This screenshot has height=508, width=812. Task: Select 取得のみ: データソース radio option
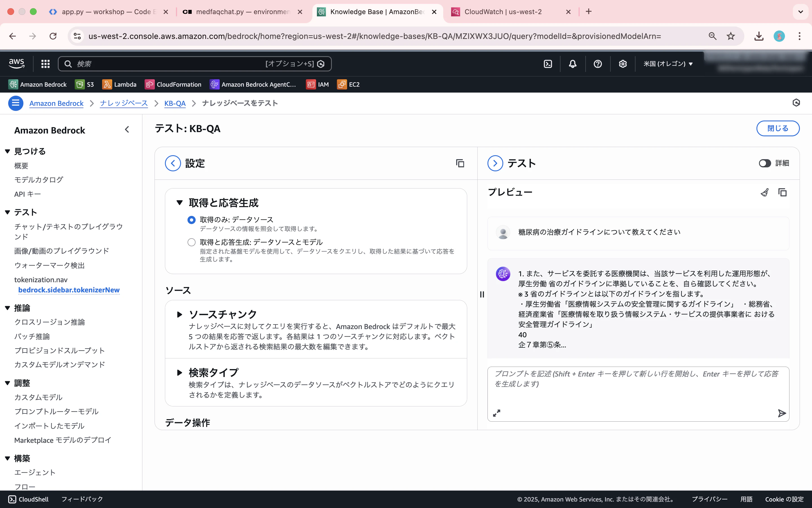click(x=191, y=220)
